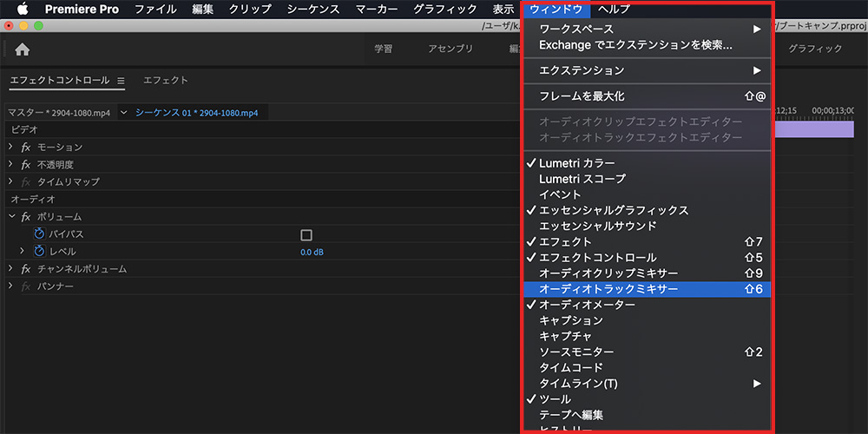
Task: Open キャプチャ panel from menu
Action: 646,336
